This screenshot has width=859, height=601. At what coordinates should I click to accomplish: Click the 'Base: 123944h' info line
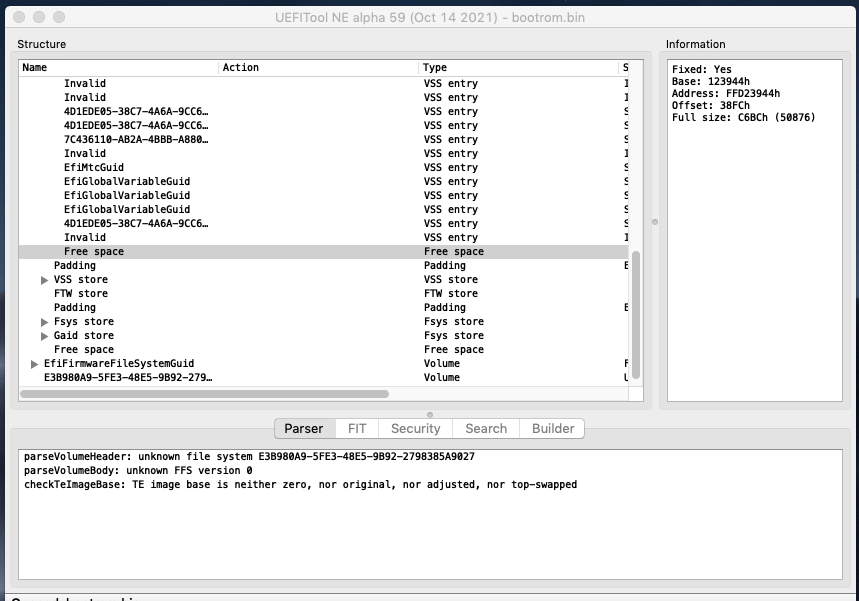click(711, 81)
